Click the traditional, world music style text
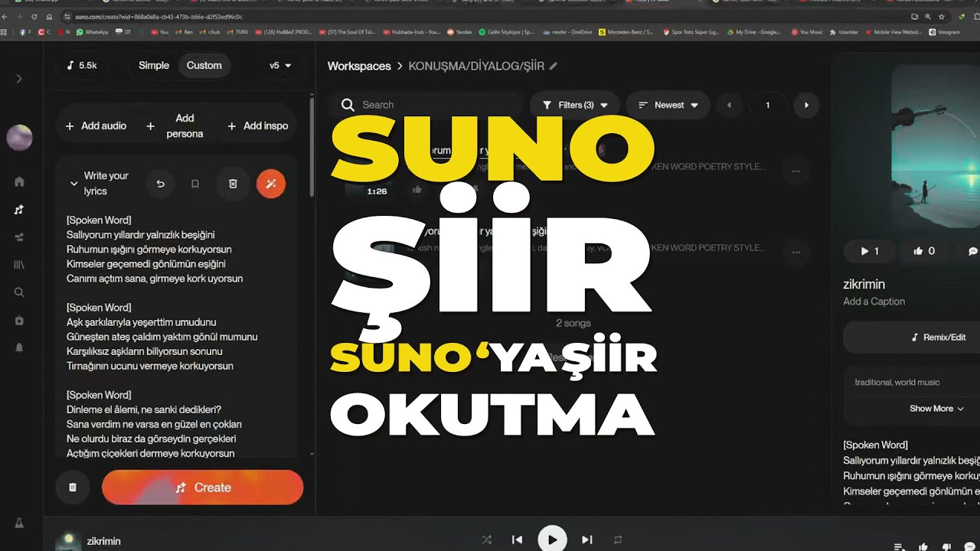Image resolution: width=980 pixels, height=551 pixels. (897, 382)
